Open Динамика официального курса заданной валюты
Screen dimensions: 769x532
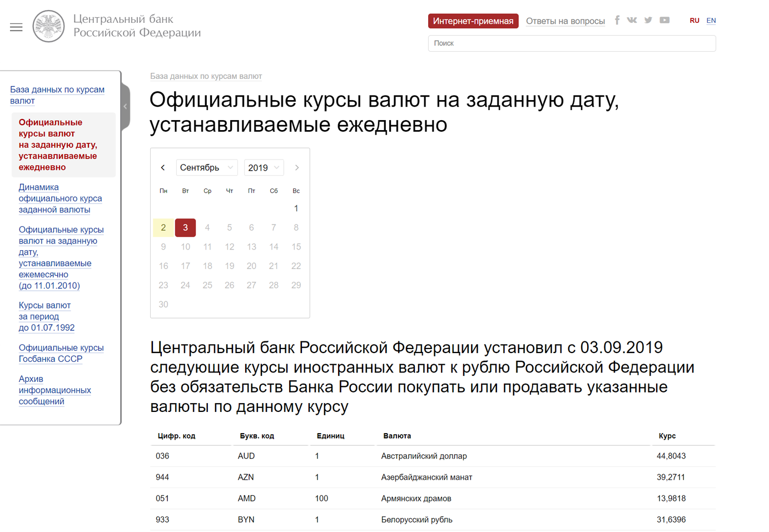pyautogui.click(x=60, y=198)
